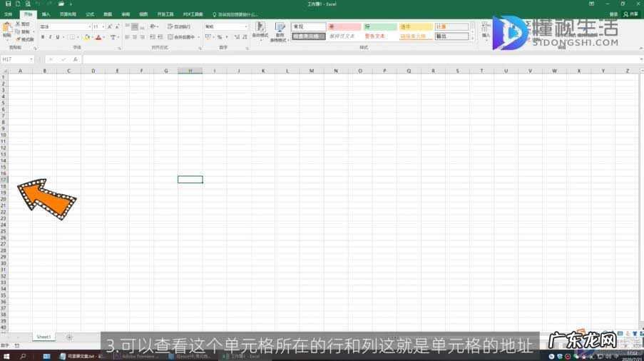Screen dimensions: 644x361
Task: Switch to the Developer tab
Action: 165,14
